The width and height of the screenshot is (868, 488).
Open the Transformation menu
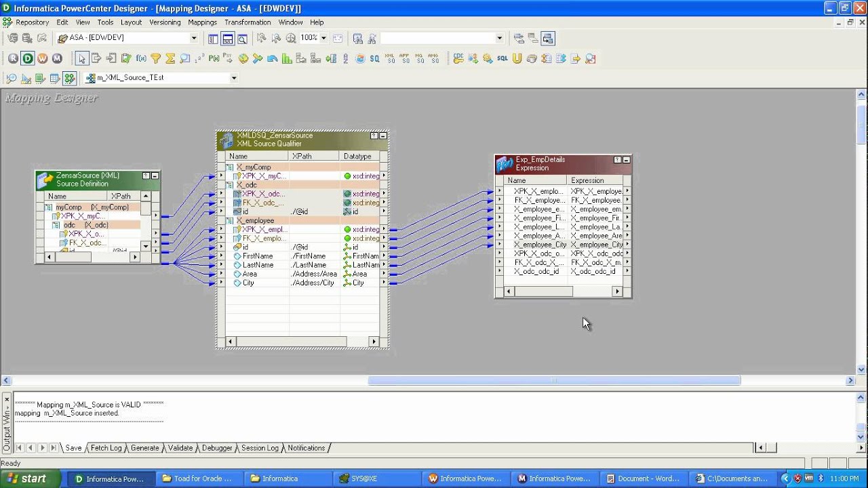click(248, 22)
